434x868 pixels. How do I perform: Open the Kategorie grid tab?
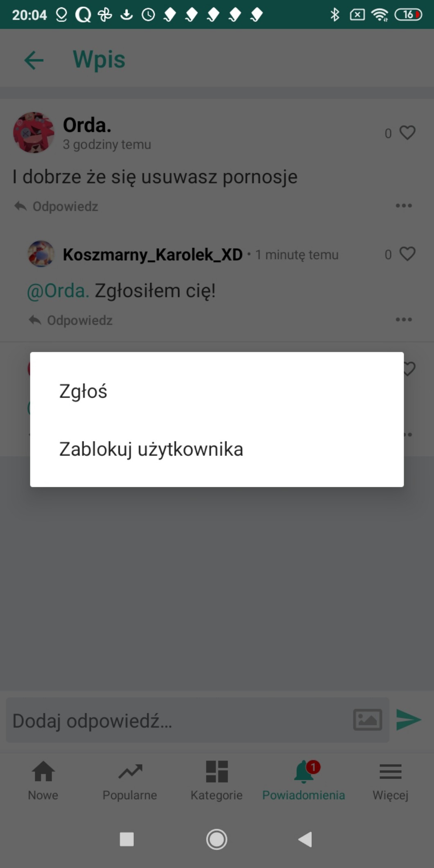(217, 780)
